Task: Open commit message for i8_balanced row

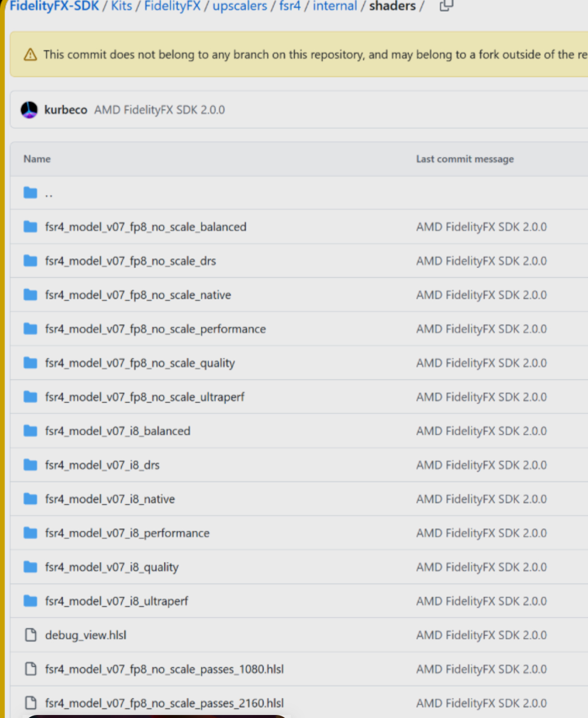Action: (x=481, y=431)
